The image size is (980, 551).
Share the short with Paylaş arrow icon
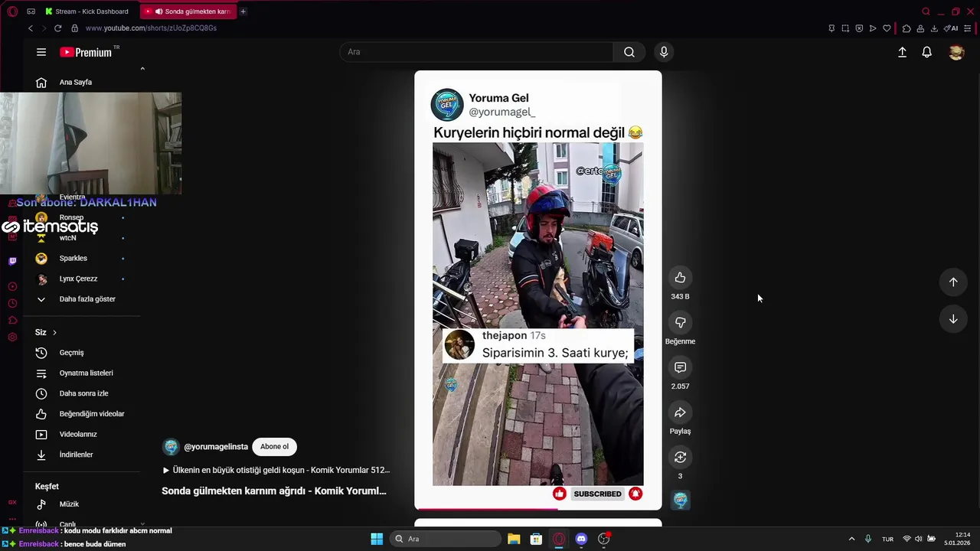680,412
